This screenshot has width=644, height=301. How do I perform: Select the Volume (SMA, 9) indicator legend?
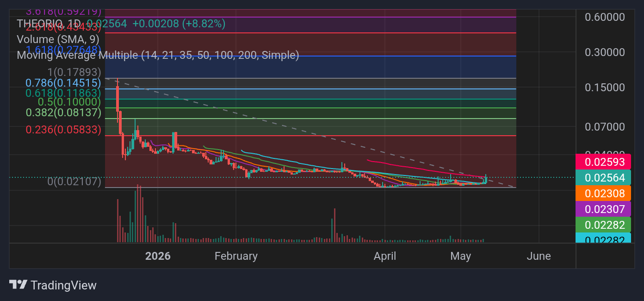pyautogui.click(x=58, y=39)
